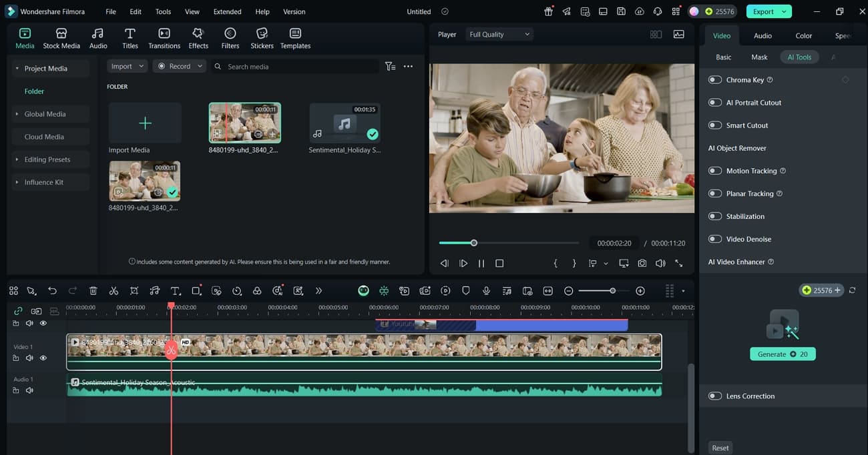Click the undo arrow in timeline toolbar
868x455 pixels.
pos(52,291)
